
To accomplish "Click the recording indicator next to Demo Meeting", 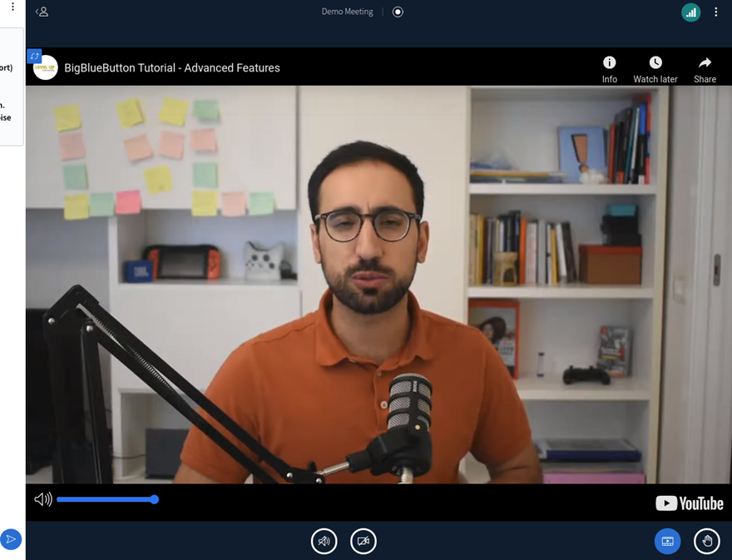I will point(398,12).
